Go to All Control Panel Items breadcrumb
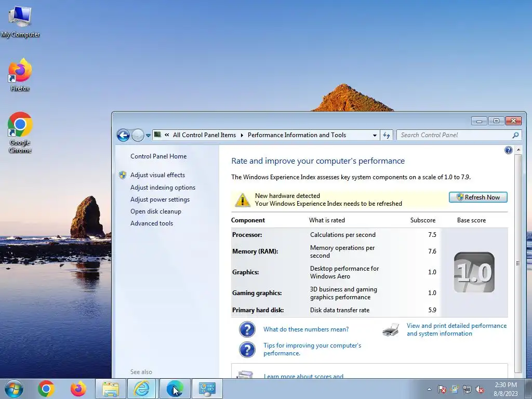Screen dimensions: 532x399 point(204,135)
